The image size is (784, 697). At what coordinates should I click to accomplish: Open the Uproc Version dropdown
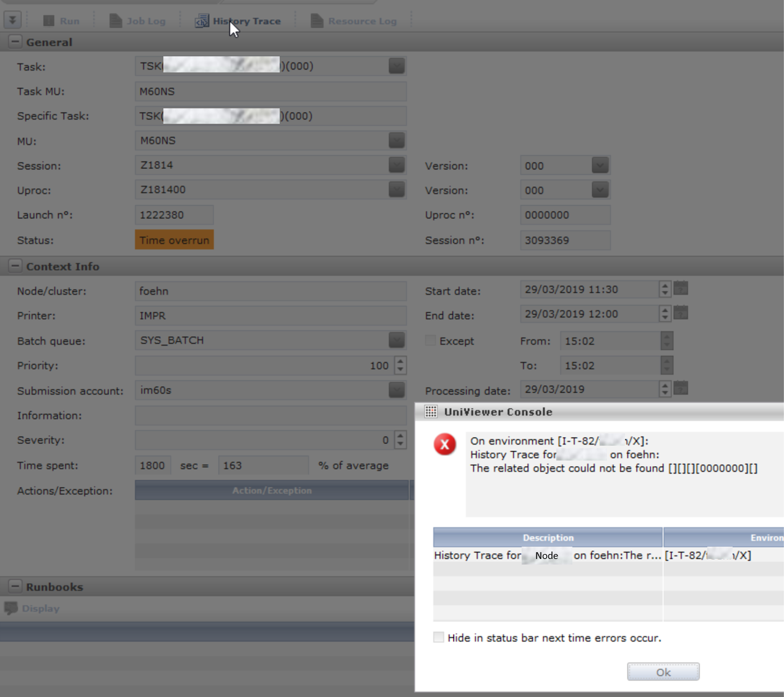600,190
